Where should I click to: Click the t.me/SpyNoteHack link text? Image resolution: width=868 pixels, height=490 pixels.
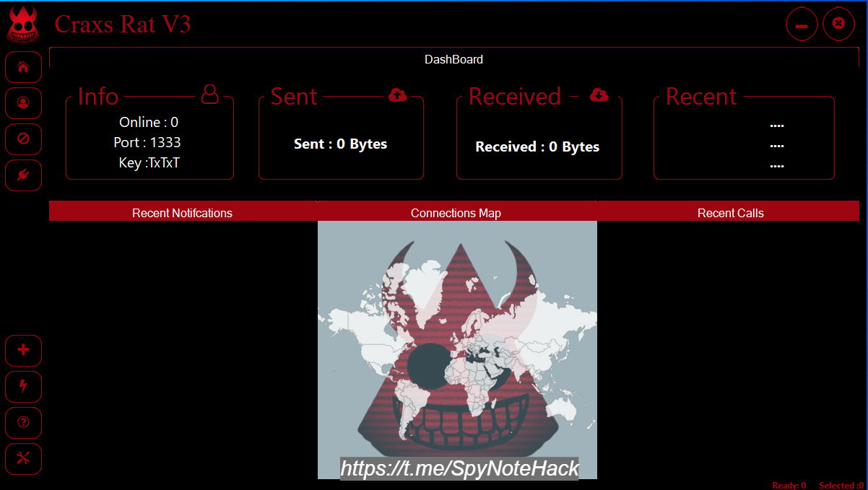coord(459,468)
